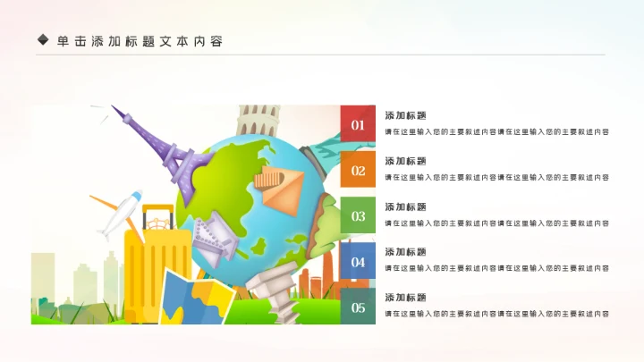
Task: Click the black diamond bullet beside the title
Action: tap(43, 40)
